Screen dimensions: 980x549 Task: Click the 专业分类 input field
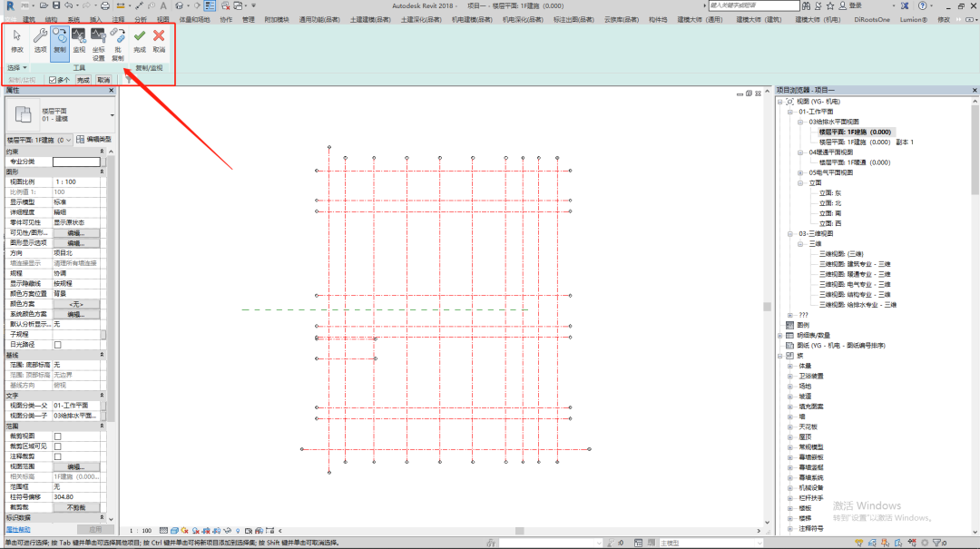coord(76,162)
